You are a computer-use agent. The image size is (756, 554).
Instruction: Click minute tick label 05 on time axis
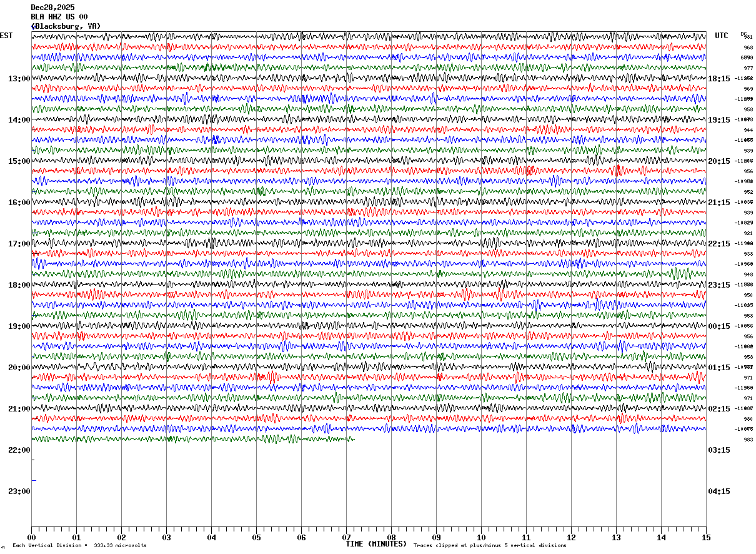pyautogui.click(x=256, y=538)
